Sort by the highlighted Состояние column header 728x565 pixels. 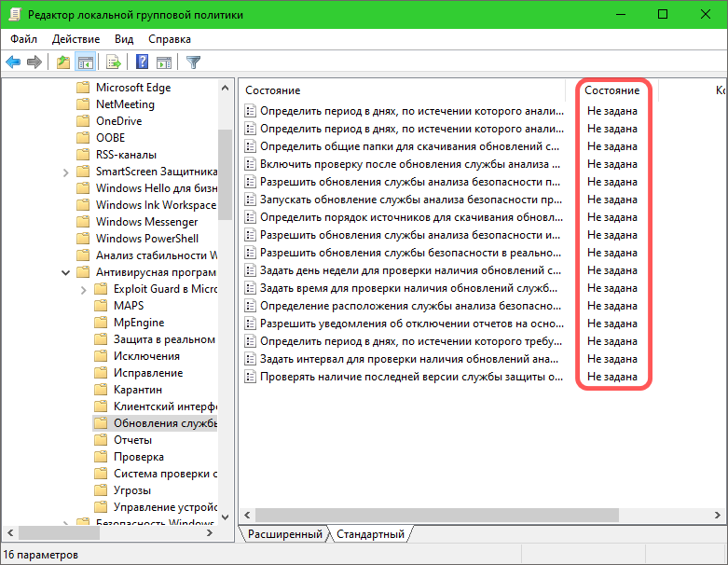pos(611,90)
